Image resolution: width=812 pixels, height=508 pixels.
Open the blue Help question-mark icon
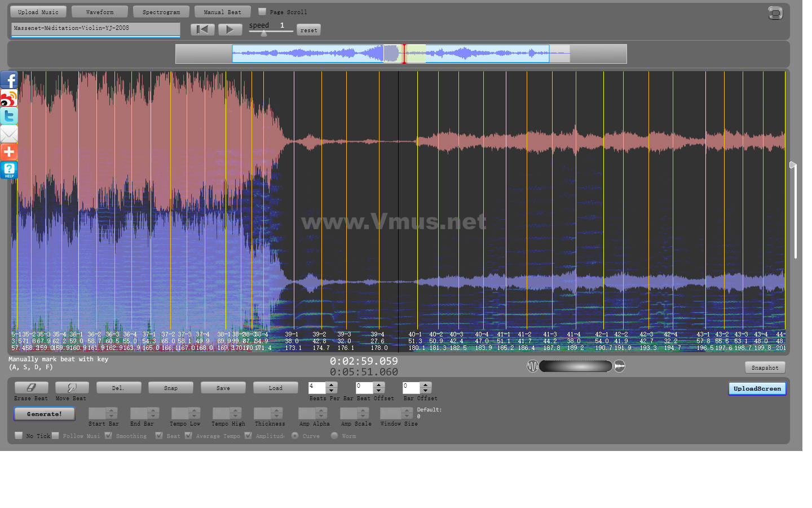[x=9, y=170]
